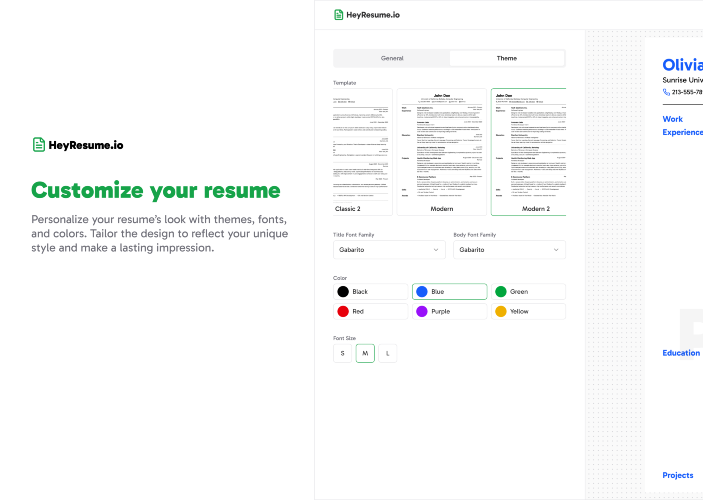703x500 pixels.
Task: Choose the Red color option
Action: point(370,311)
